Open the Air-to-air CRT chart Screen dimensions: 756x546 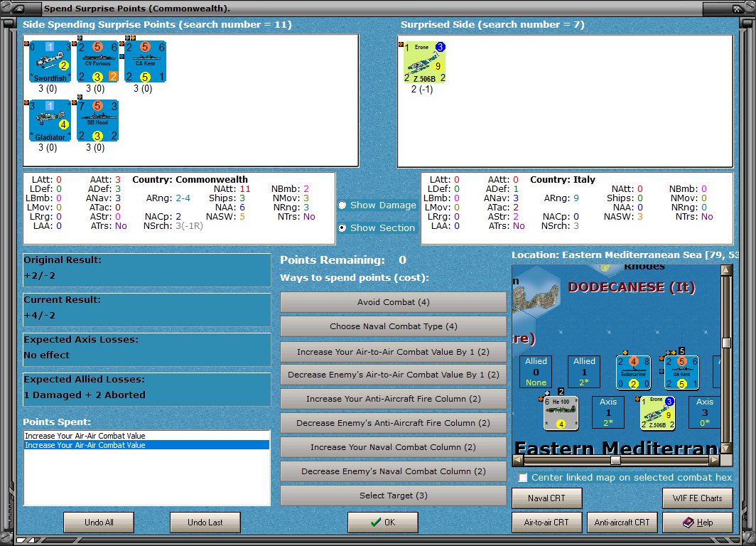click(x=547, y=523)
